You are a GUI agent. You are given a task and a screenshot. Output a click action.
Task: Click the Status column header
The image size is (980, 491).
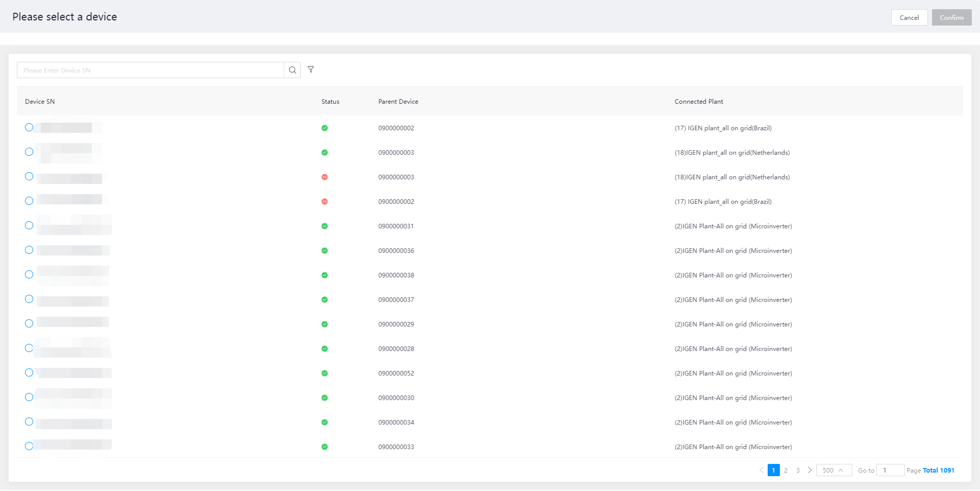(x=330, y=102)
